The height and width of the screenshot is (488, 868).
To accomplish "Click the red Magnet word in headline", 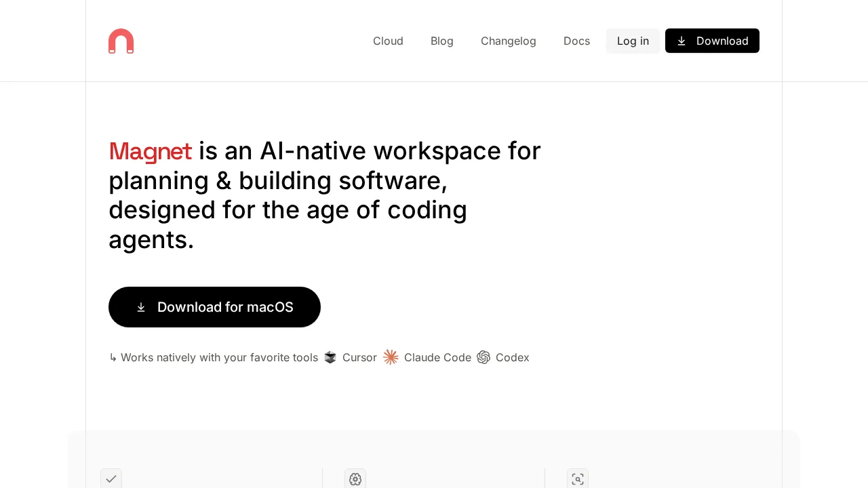I will (x=150, y=150).
